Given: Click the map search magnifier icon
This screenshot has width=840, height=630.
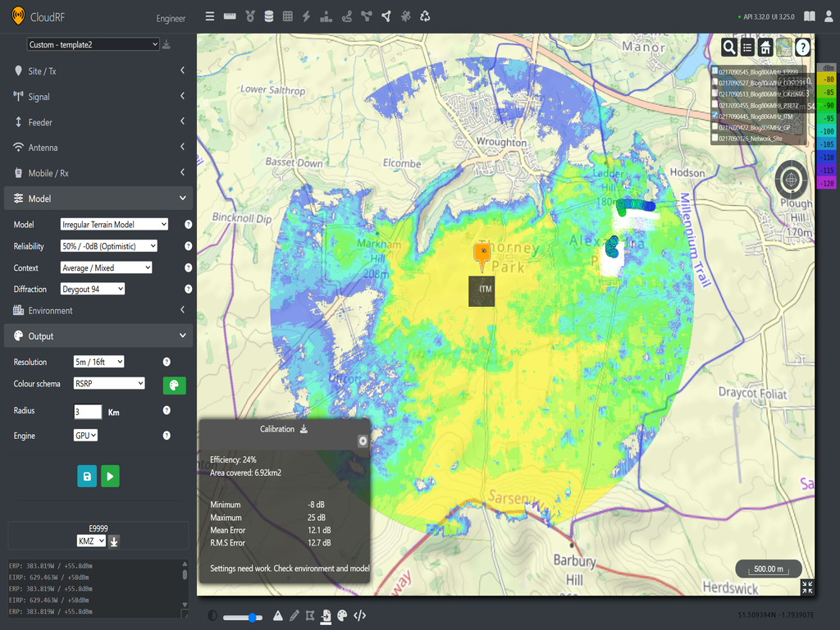Looking at the screenshot, I should (x=729, y=48).
